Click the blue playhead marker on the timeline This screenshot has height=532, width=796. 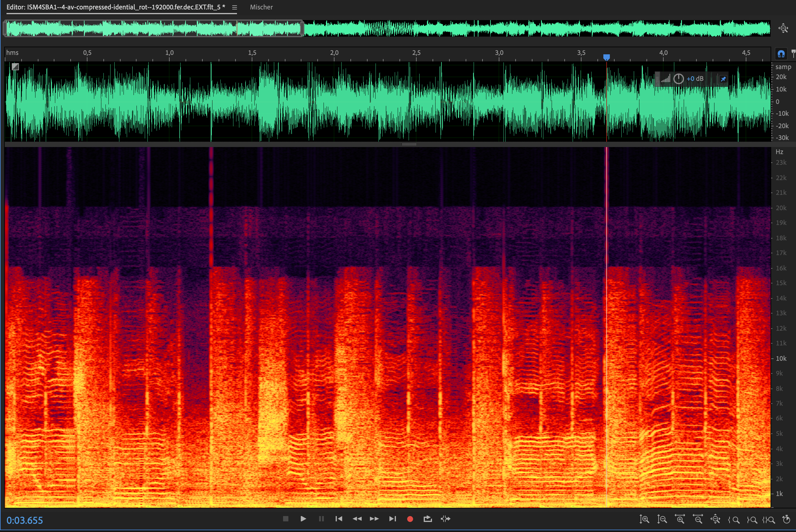pos(607,57)
